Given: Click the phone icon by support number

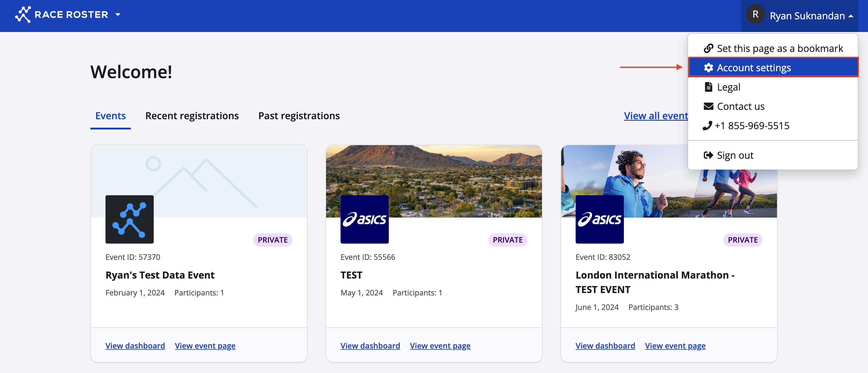Looking at the screenshot, I should point(707,126).
